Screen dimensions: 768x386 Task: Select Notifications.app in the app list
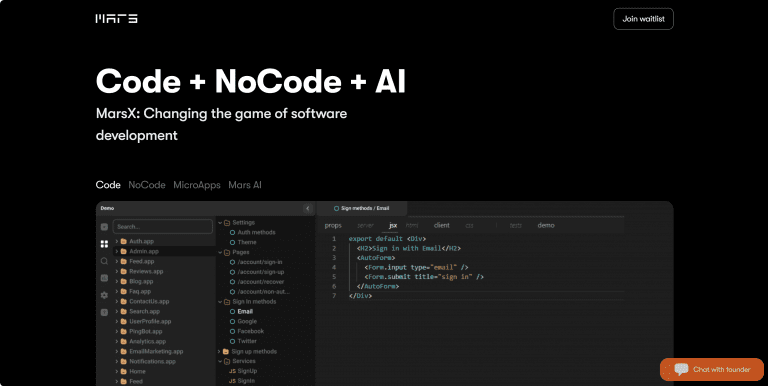coord(152,362)
